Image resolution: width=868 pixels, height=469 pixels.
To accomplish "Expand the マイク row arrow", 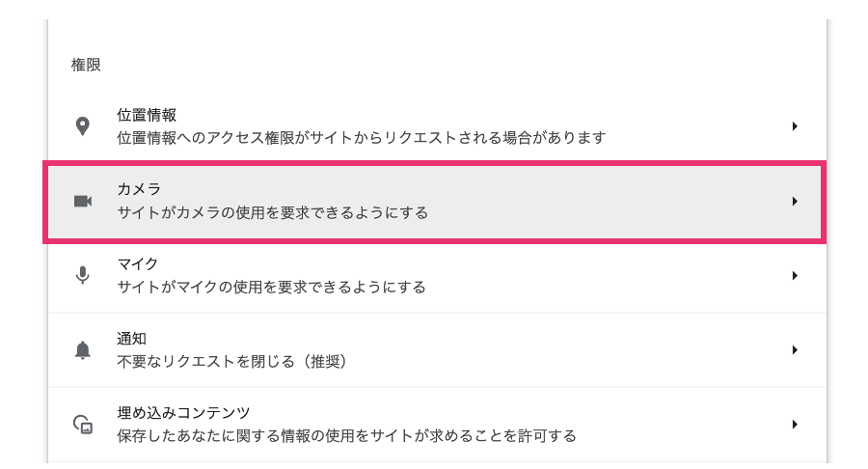I will pos(795,275).
